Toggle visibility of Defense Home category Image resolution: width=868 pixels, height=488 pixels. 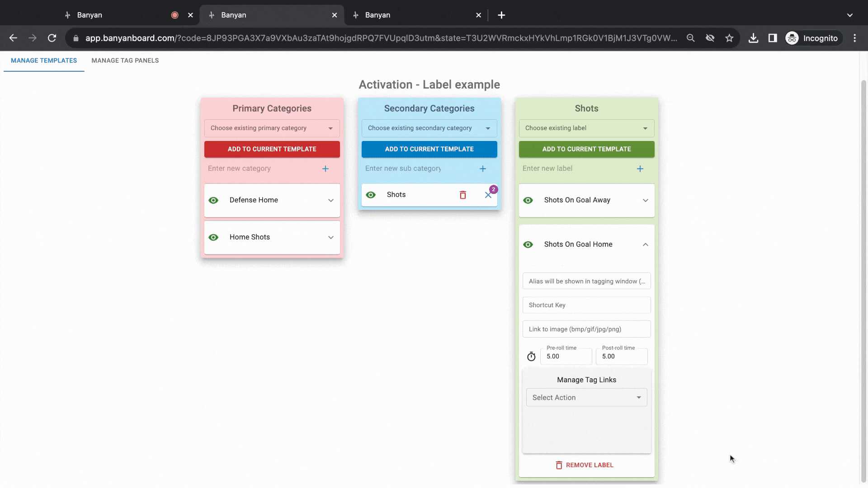(x=213, y=200)
